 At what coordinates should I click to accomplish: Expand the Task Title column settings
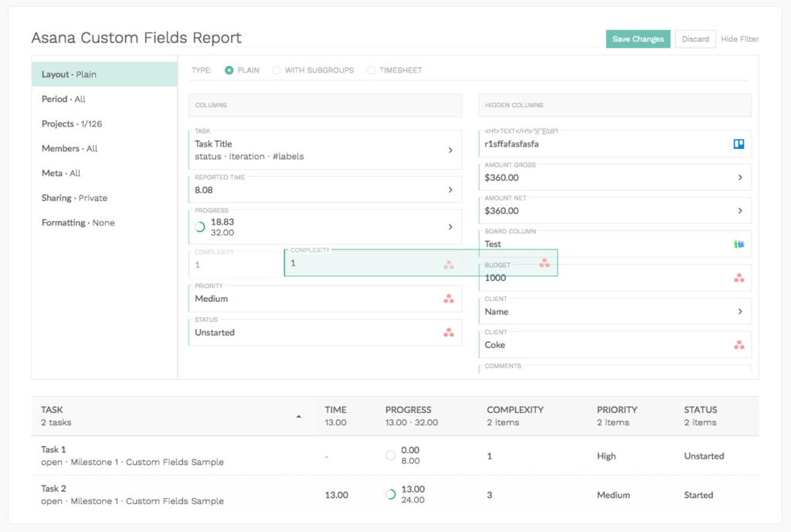tap(450, 150)
